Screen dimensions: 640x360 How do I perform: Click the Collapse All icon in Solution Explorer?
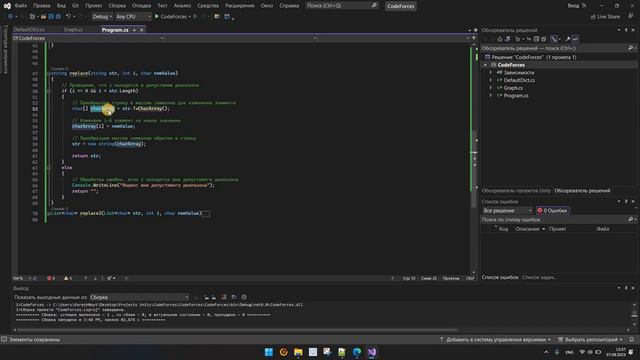(536, 39)
